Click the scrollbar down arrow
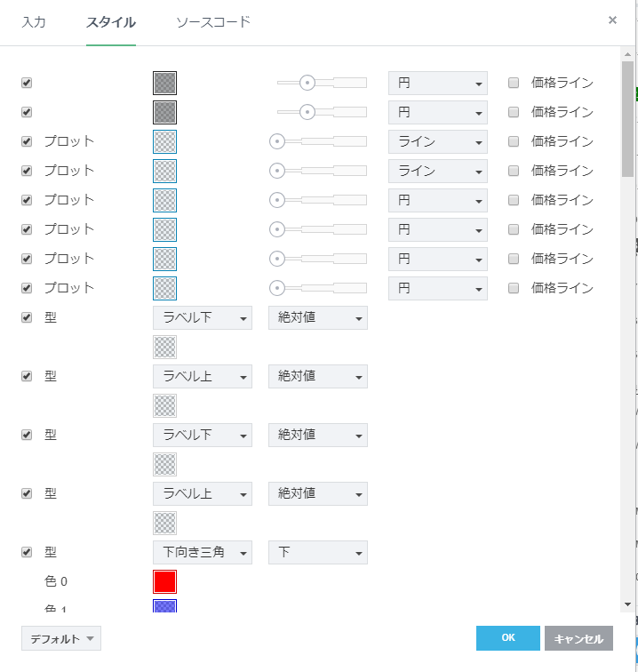Screen dimensions: 638x672 click(x=627, y=604)
